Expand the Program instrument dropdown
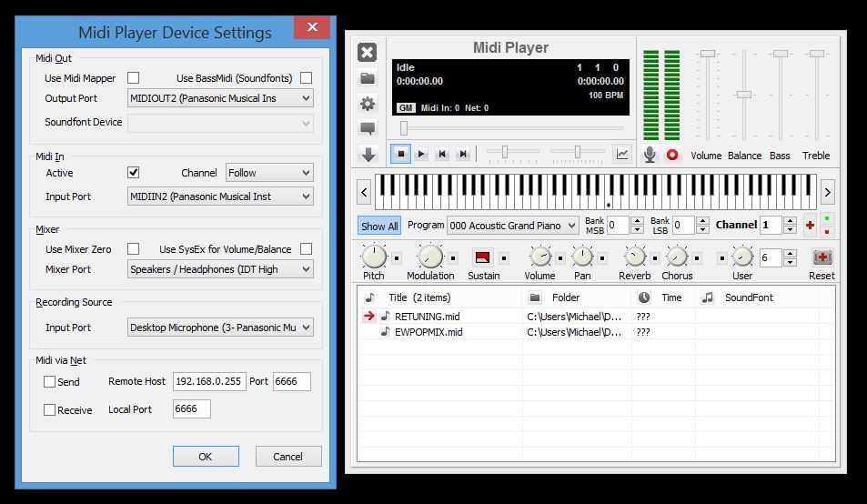This screenshot has height=504, width=867. pyautogui.click(x=513, y=226)
